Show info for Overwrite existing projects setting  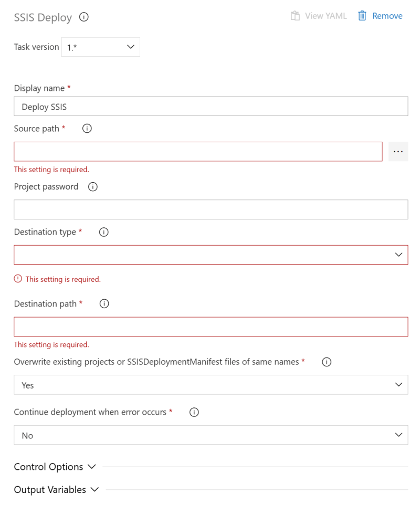pyautogui.click(x=327, y=362)
